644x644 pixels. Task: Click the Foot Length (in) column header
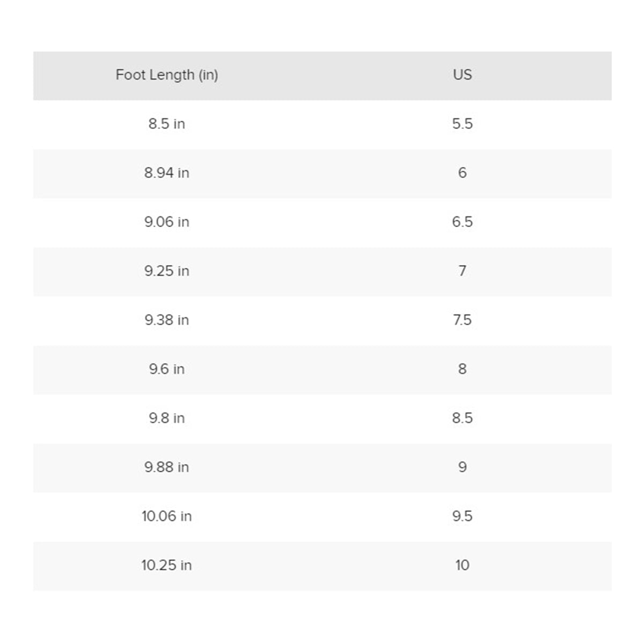pos(167,75)
